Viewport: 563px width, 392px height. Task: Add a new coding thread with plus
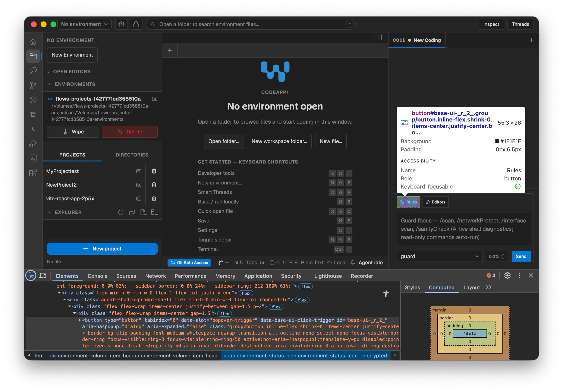click(531, 40)
